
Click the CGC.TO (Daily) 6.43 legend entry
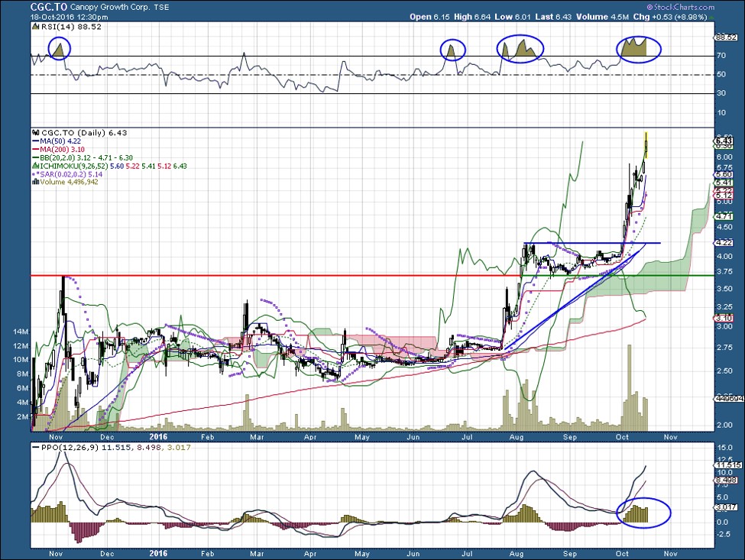coord(84,133)
